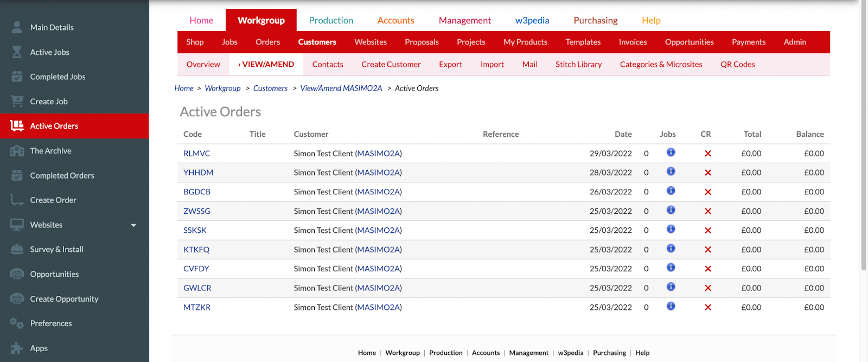This screenshot has height=362, width=868.
Task: Click the Main Details person icon
Action: [x=17, y=27]
